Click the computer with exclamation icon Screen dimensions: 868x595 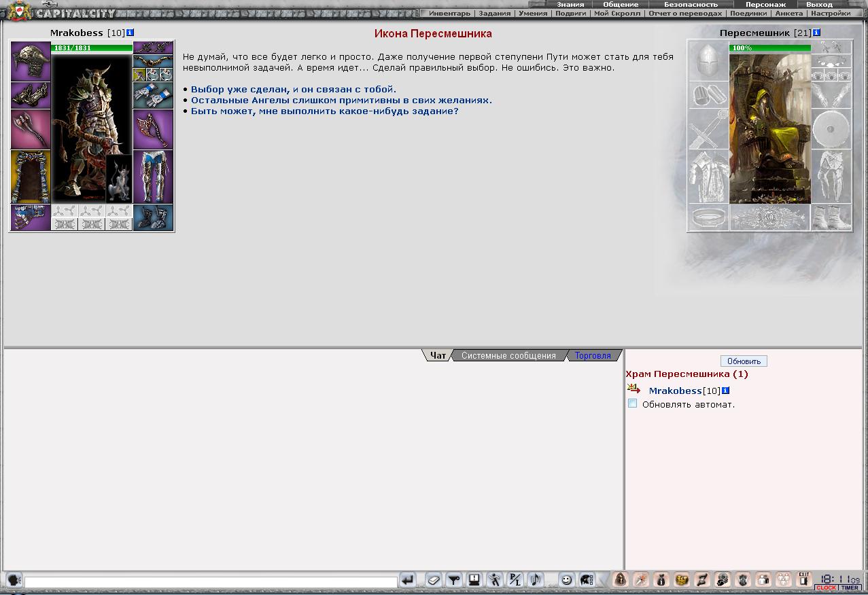(474, 579)
